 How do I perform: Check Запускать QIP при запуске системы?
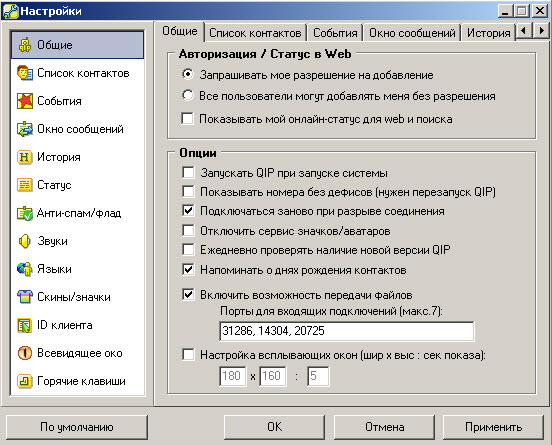click(188, 173)
